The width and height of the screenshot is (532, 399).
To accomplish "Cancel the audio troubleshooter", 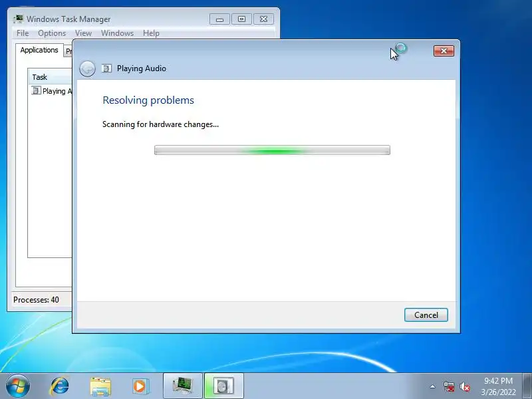I will pos(426,315).
